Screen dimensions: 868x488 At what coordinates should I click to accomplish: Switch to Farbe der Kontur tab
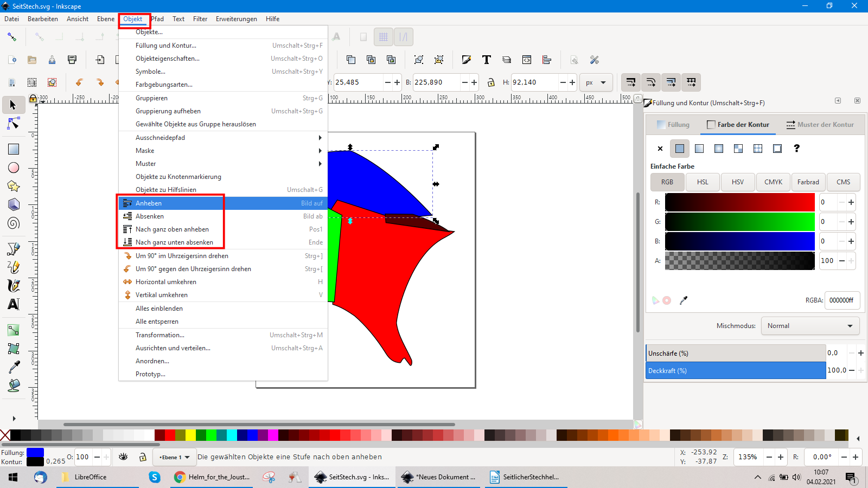(738, 125)
